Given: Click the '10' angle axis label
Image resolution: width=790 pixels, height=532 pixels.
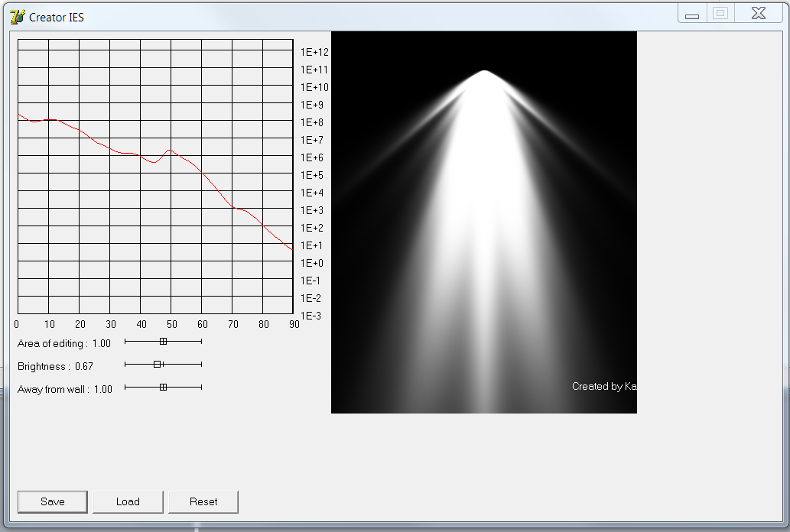Looking at the screenshot, I should (x=50, y=324).
